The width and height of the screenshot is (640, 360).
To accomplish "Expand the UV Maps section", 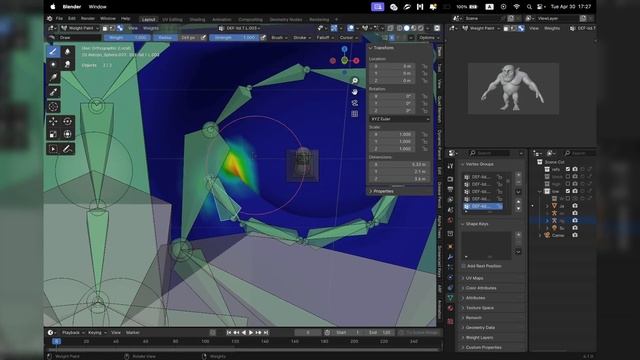I will [x=474, y=278].
